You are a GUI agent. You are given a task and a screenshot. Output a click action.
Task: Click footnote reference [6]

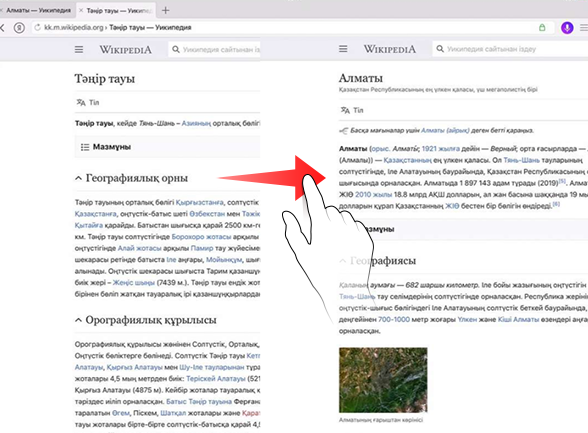pyautogui.click(x=556, y=204)
